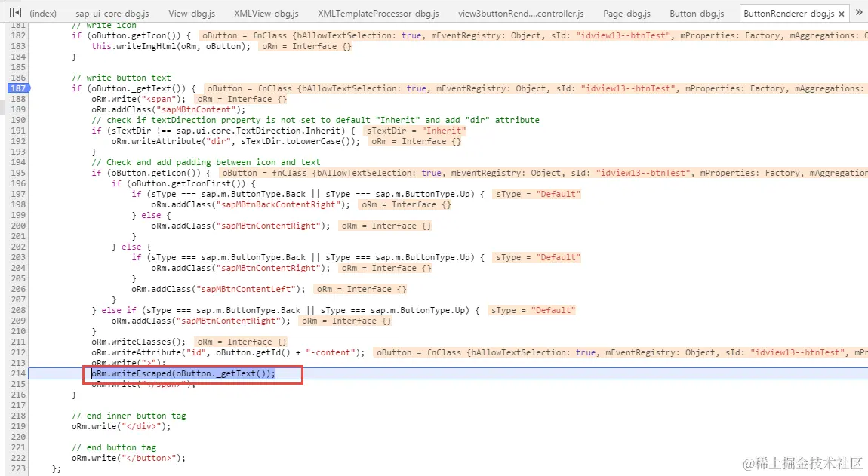Click sType = "Default" value on line 208
This screenshot has width=868, height=476.
(x=533, y=311)
